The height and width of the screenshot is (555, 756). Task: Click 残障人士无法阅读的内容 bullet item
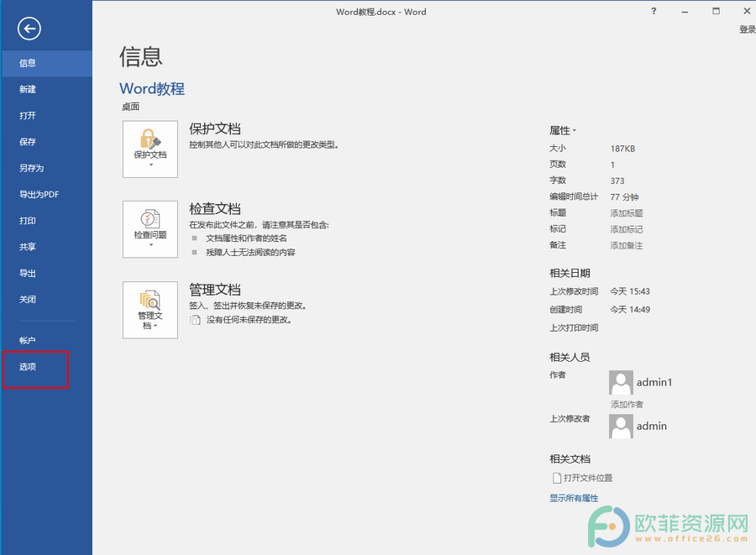tap(250, 253)
